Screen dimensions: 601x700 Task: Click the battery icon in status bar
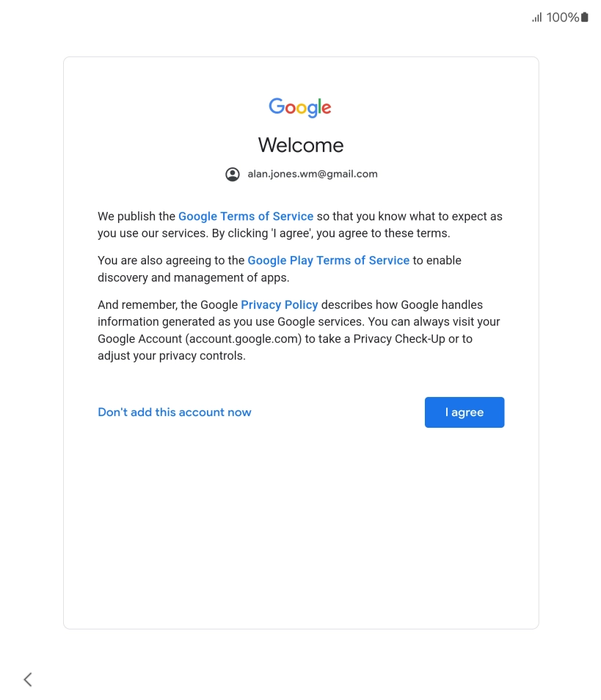tap(584, 18)
